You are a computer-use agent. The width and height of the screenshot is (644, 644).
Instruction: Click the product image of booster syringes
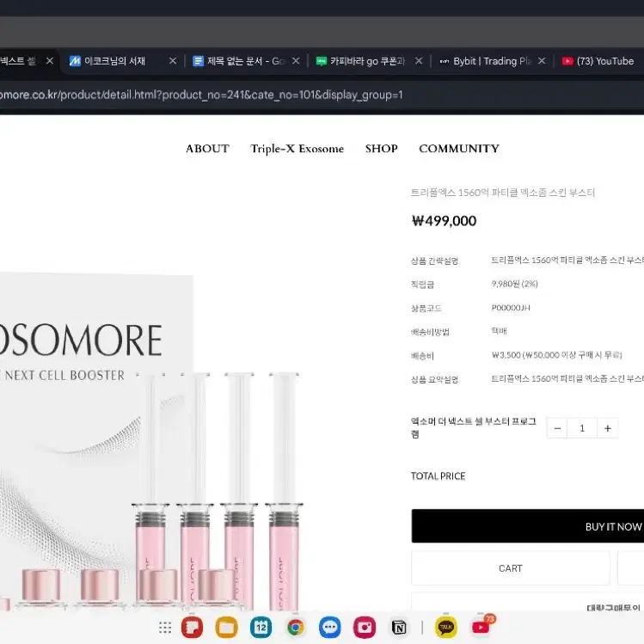152,442
